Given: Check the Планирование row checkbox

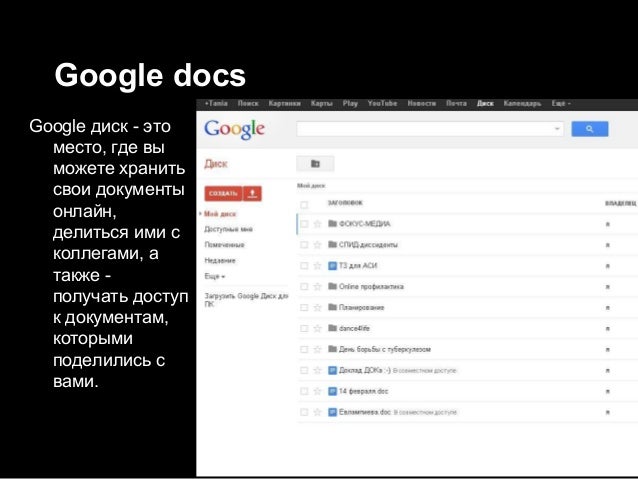Looking at the screenshot, I should click(304, 308).
